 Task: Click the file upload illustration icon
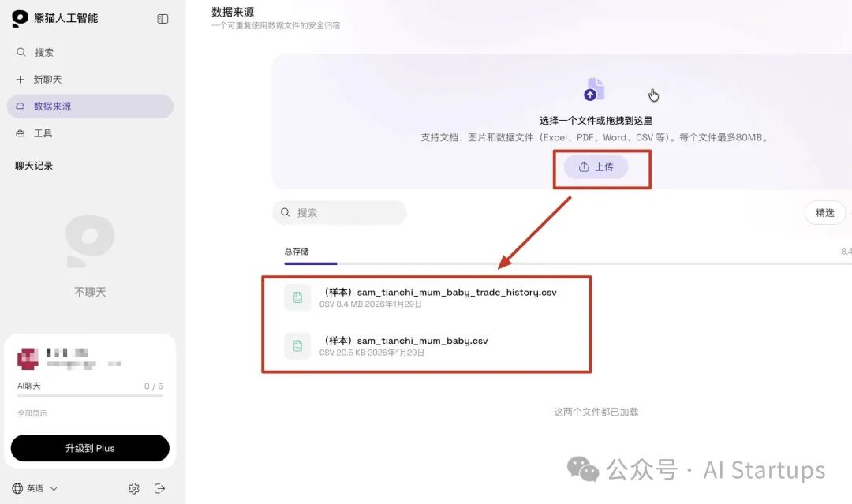tap(595, 90)
